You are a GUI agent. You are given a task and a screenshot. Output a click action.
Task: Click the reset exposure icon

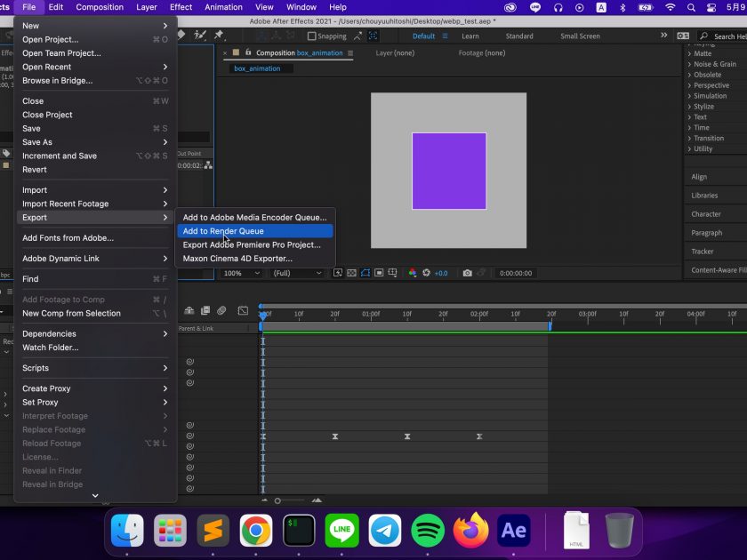(x=426, y=273)
